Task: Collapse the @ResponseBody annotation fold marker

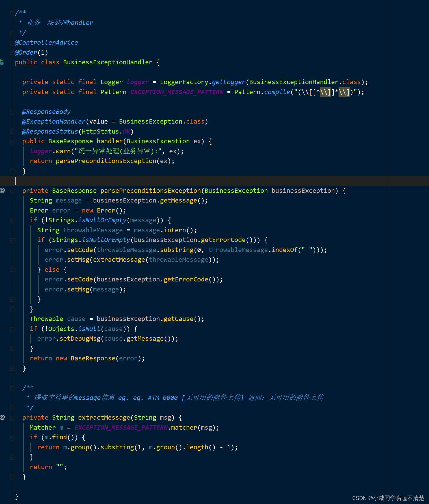Action: coord(12,112)
